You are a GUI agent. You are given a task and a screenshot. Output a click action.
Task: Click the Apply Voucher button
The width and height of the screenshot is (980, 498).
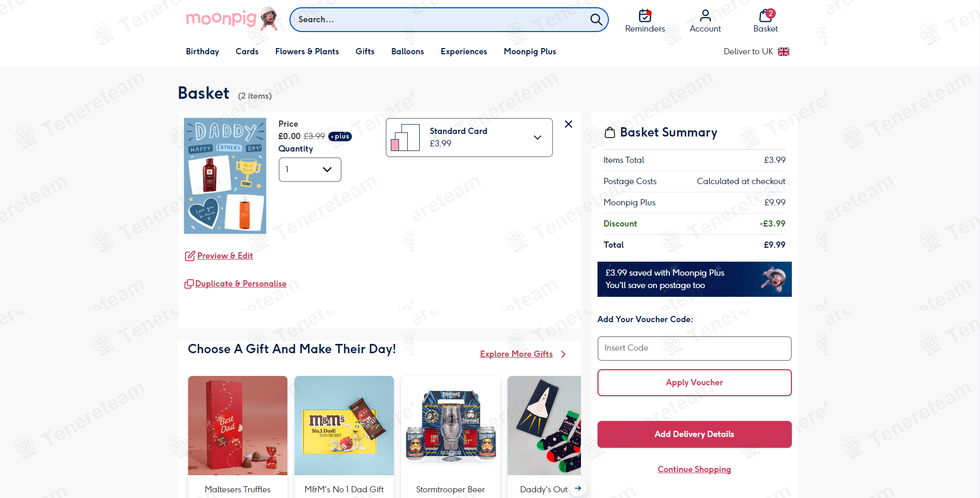694,383
